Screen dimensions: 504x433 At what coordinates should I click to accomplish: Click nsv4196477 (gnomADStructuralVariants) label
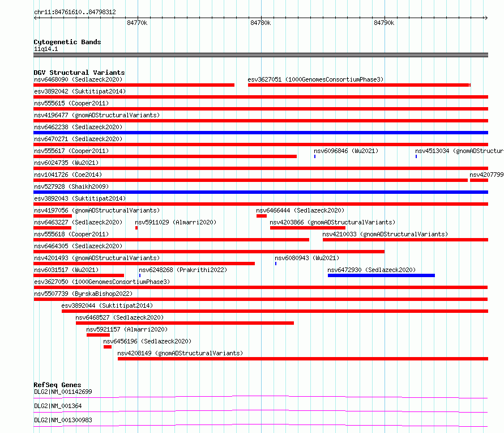[97, 115]
